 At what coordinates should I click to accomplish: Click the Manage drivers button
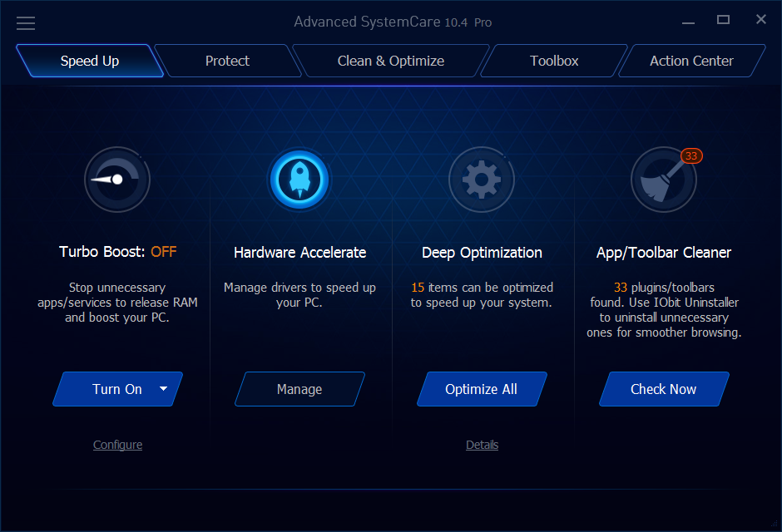point(299,389)
